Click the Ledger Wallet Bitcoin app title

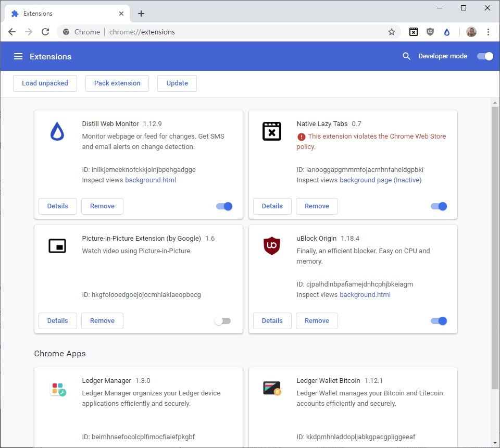pos(328,380)
